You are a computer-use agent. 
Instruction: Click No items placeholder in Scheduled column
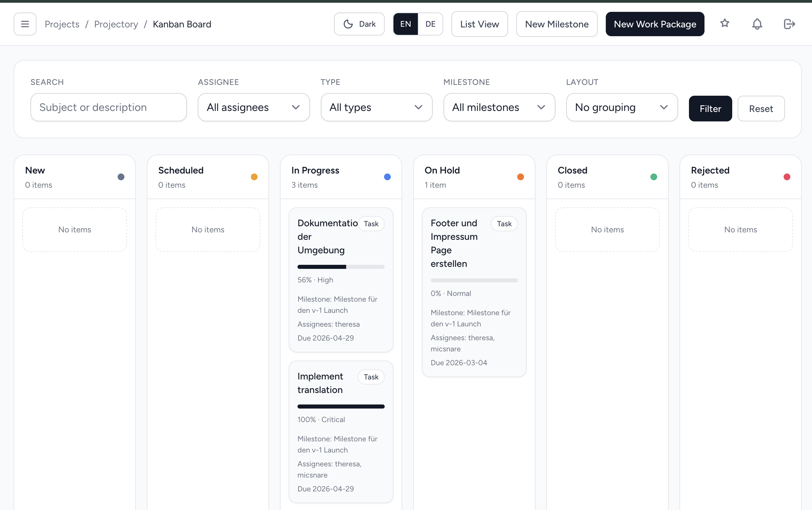click(x=208, y=230)
